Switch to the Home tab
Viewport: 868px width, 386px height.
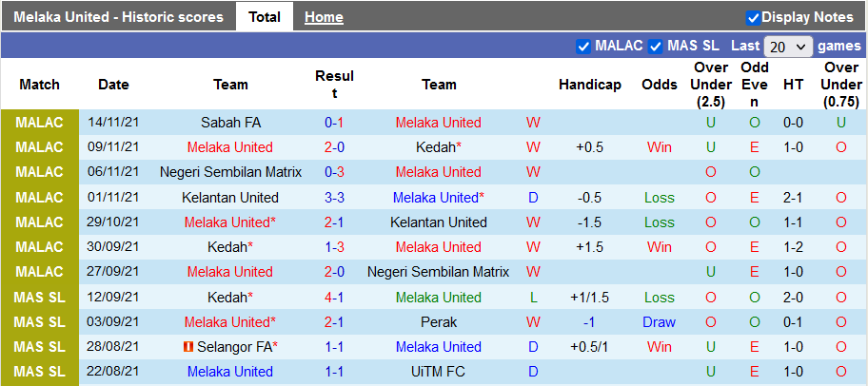pyautogui.click(x=324, y=17)
